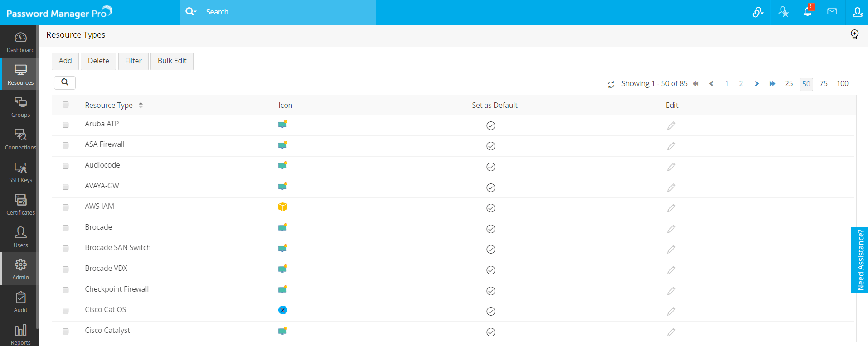
Task: Sort by Resource Type column arrows
Action: (141, 105)
